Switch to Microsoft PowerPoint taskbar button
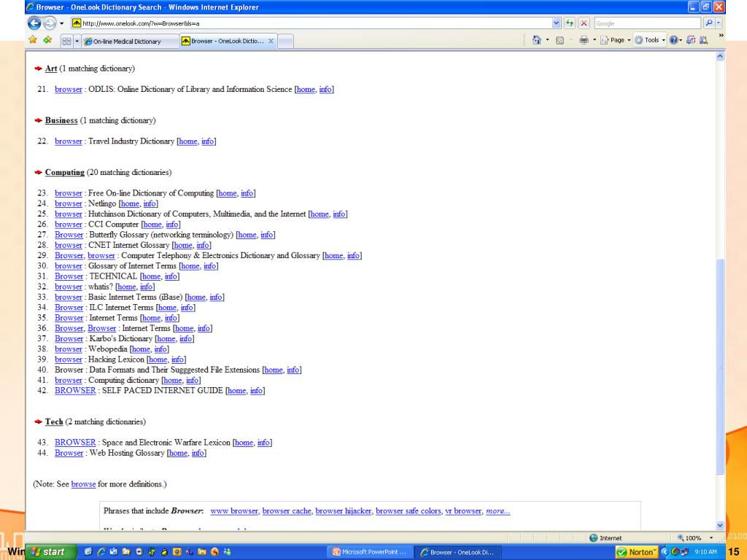 (x=369, y=553)
